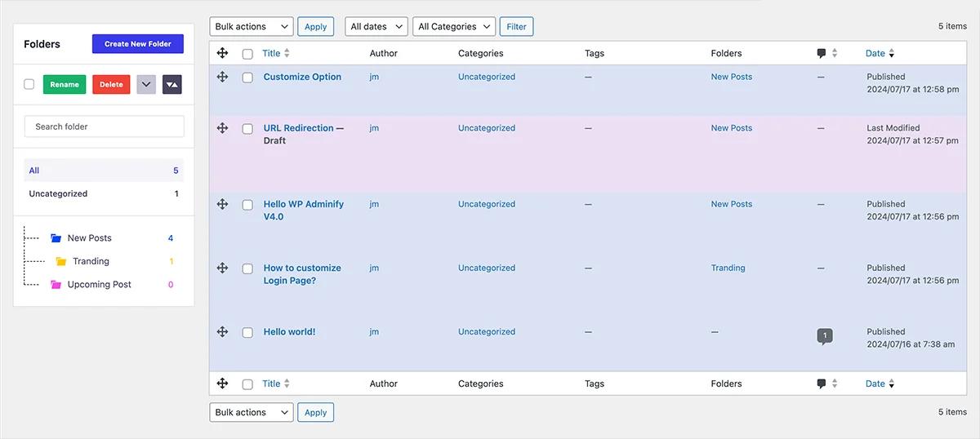The height and width of the screenshot is (439, 980).
Task: Open How to customize Login Page? link
Action: coord(302,274)
